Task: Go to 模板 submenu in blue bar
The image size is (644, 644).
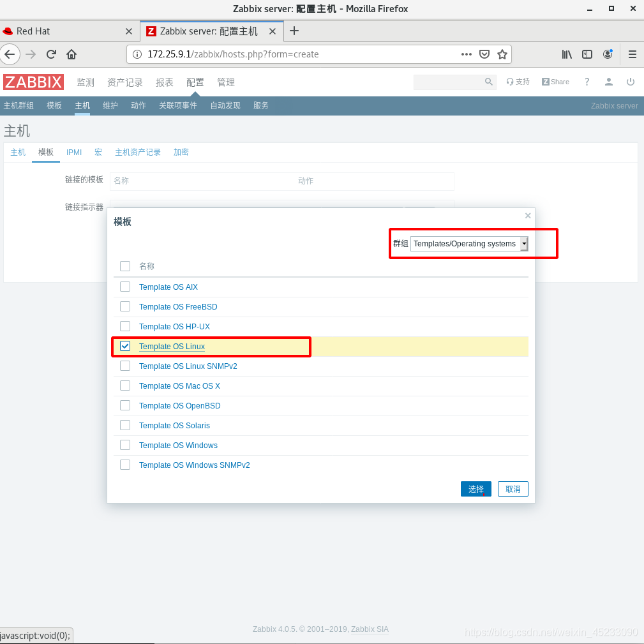Action: click(x=54, y=105)
